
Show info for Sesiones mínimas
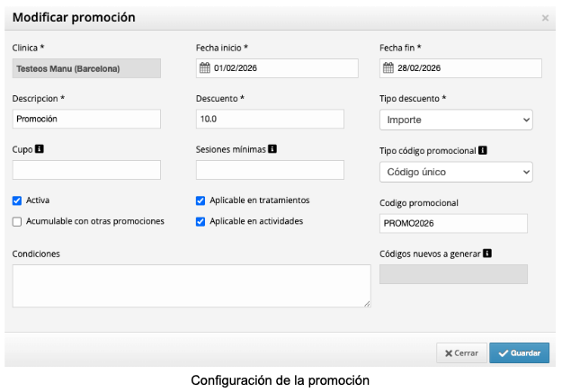272,148
